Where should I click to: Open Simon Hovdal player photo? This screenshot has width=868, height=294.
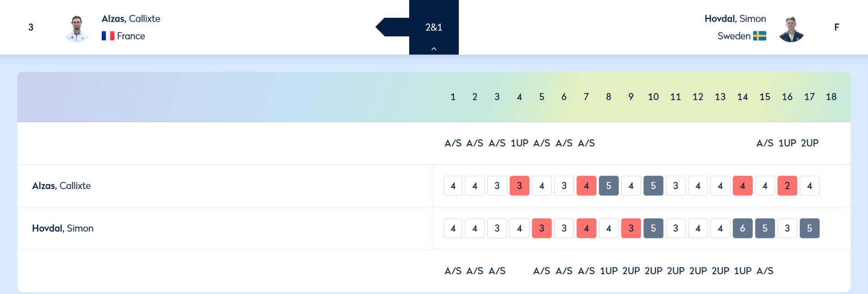(791, 29)
